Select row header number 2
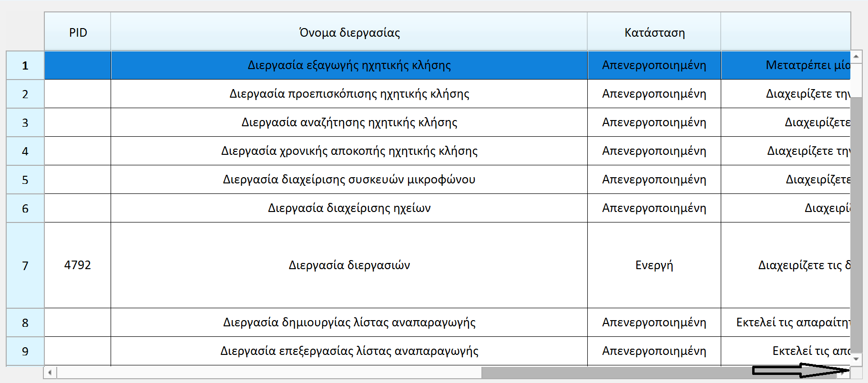 (x=25, y=94)
